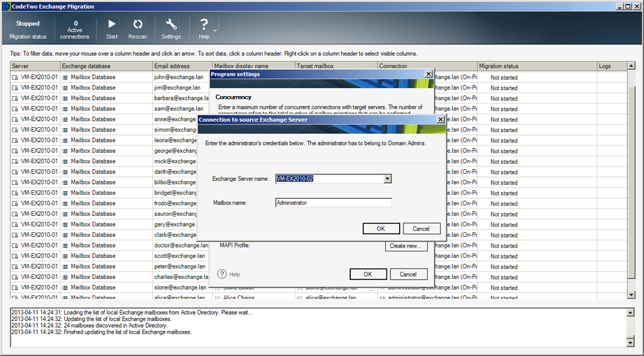Click database icon in peter@exchange.lan row

pyautogui.click(x=65, y=267)
